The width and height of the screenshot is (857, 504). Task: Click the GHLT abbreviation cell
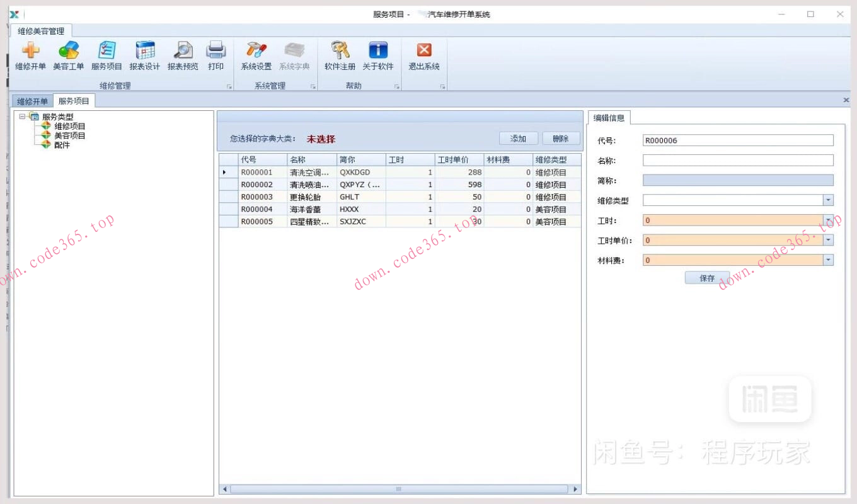(x=361, y=197)
